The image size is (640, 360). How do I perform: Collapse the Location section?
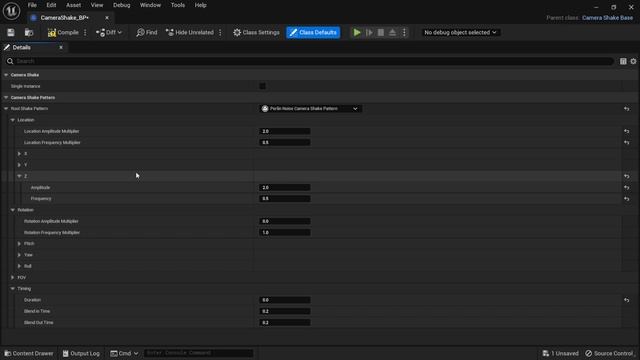[13, 120]
